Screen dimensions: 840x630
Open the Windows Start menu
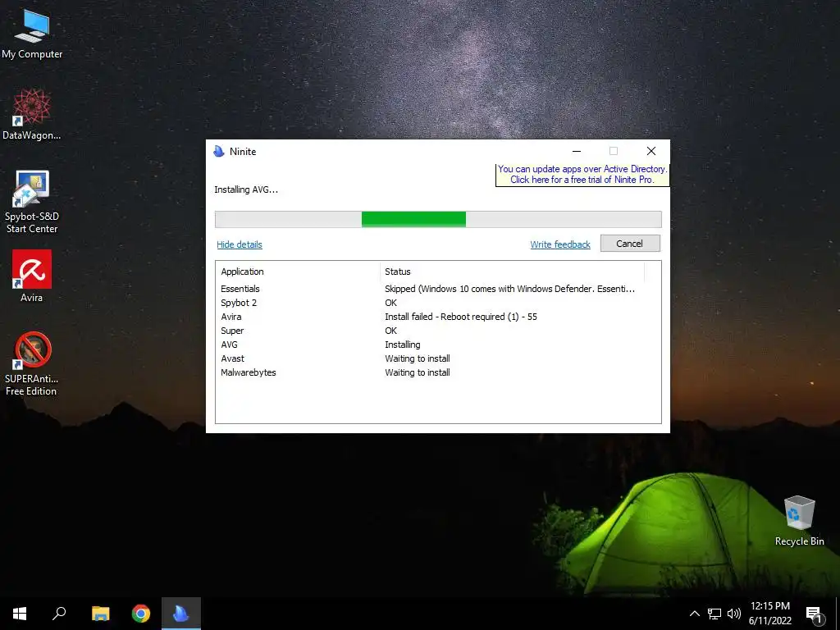pyautogui.click(x=20, y=614)
